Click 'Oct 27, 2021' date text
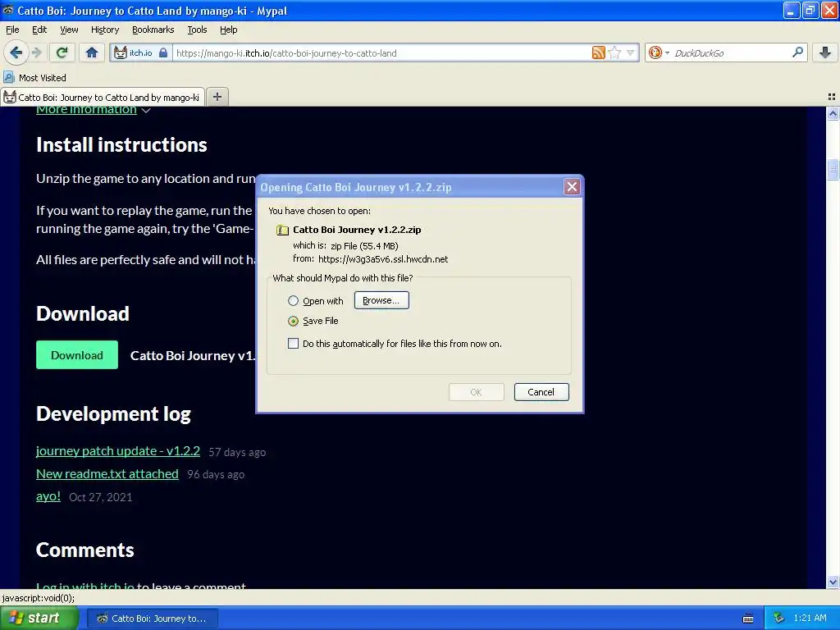 (101, 497)
